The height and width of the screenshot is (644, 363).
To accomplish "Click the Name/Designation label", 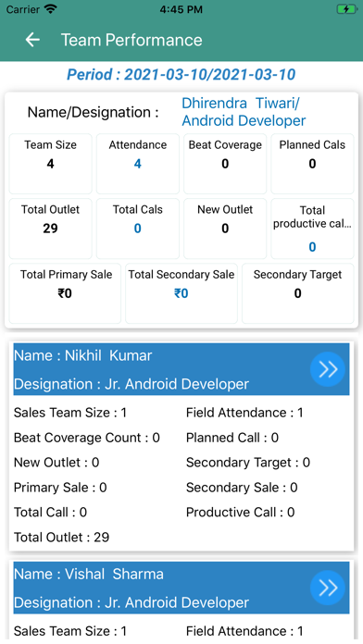I will click(x=93, y=112).
